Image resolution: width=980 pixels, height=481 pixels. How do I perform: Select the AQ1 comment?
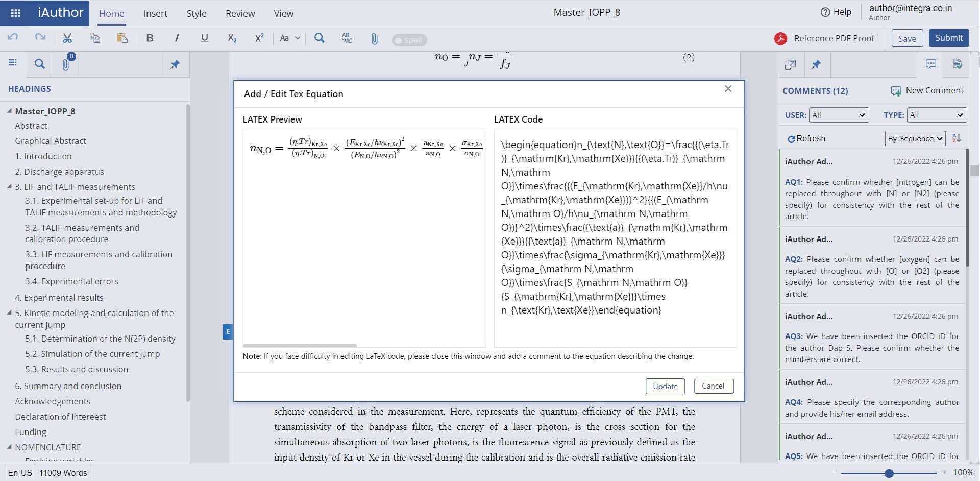tap(872, 188)
